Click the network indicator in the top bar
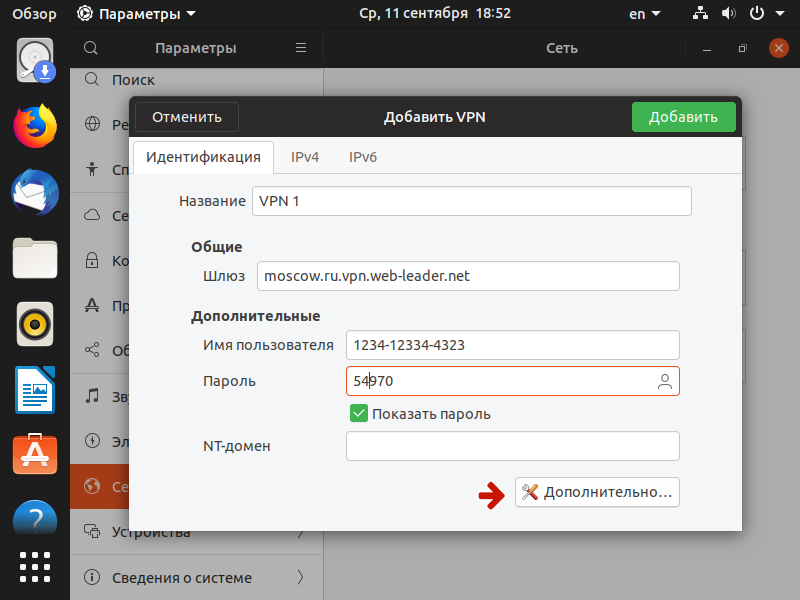The image size is (800, 600). click(x=700, y=14)
